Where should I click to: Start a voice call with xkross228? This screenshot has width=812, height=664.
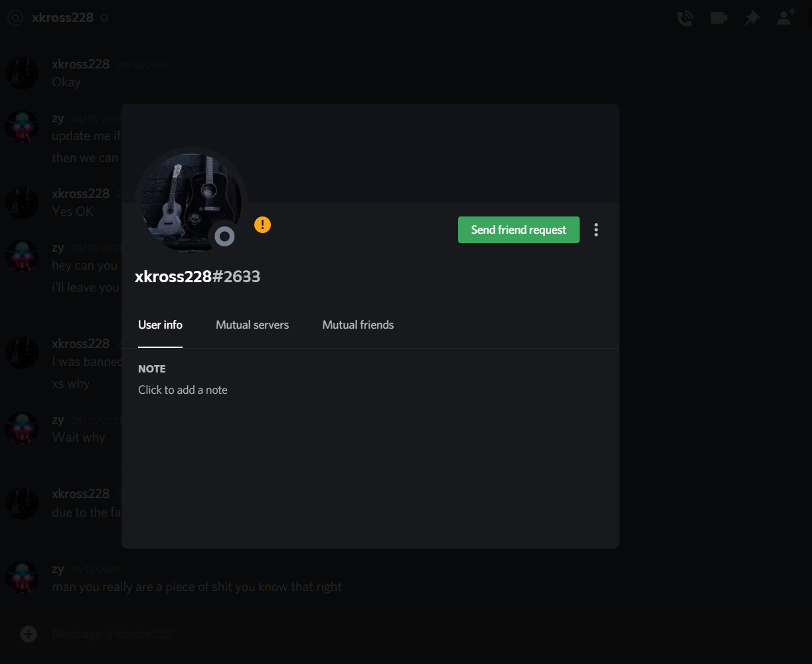(685, 18)
